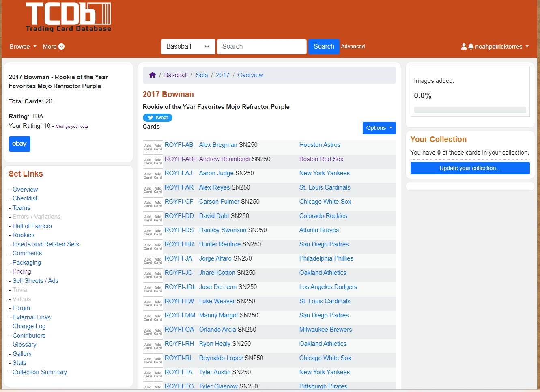Screen dimensions: 540x392
Task: Click the first Add Card icon for Alex Reyes
Action: [148, 190]
